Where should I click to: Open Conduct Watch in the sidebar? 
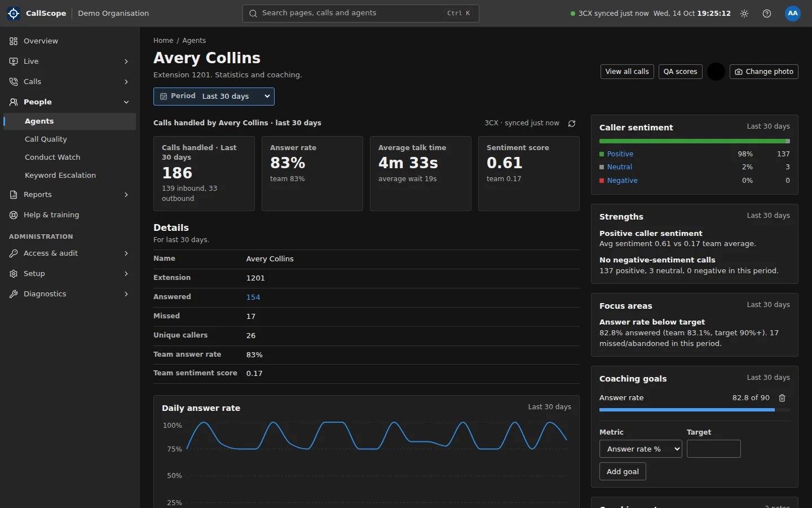click(x=70, y=157)
